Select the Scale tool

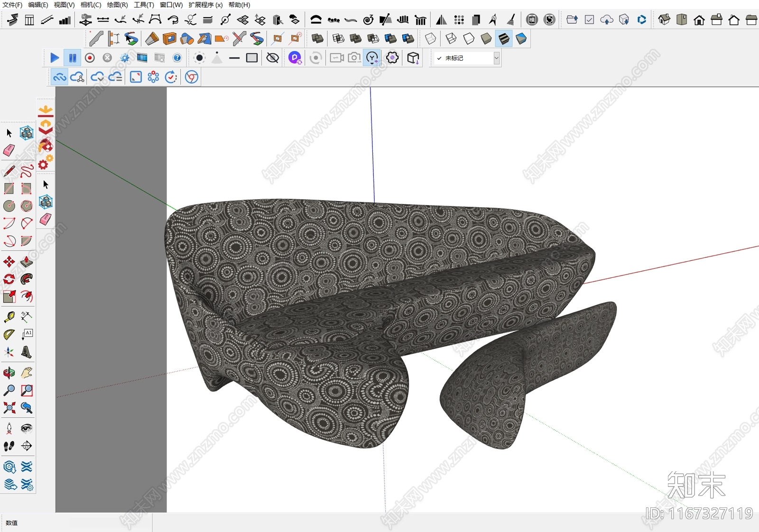tap(9, 297)
